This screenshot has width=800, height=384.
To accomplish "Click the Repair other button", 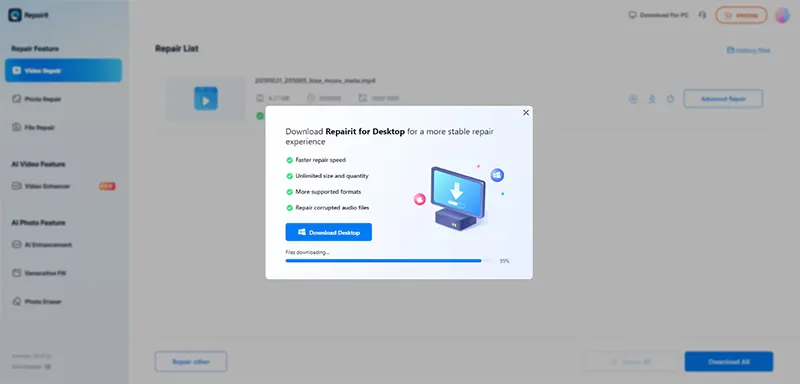I will [191, 362].
